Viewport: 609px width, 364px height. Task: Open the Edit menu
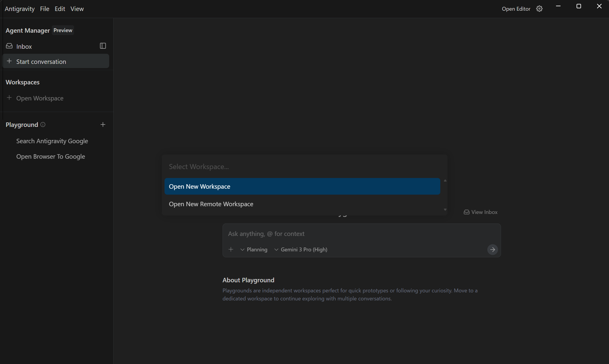tap(60, 9)
